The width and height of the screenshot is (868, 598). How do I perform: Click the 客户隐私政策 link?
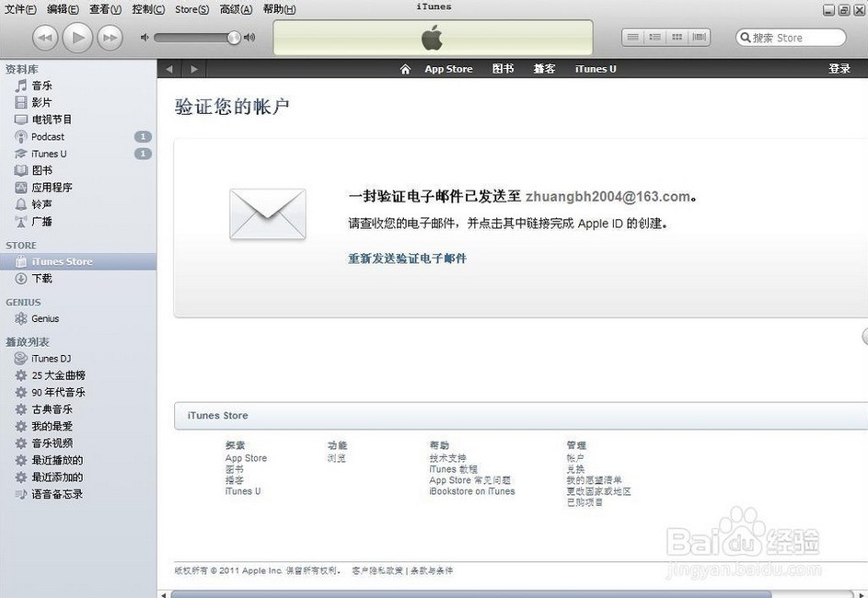pos(377,570)
